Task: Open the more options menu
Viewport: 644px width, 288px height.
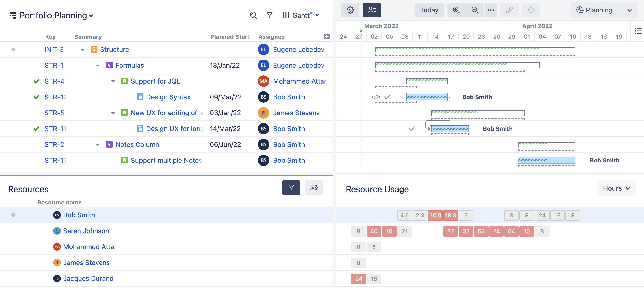Action: pyautogui.click(x=491, y=10)
